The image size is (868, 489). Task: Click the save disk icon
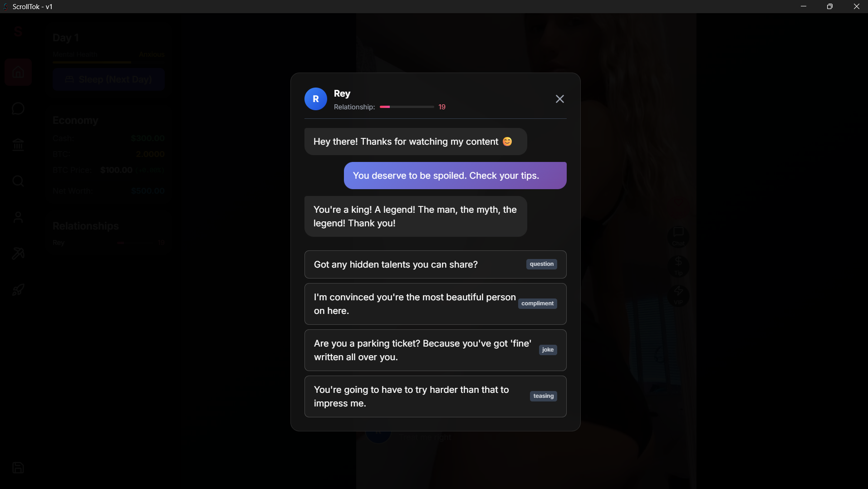[18, 468]
